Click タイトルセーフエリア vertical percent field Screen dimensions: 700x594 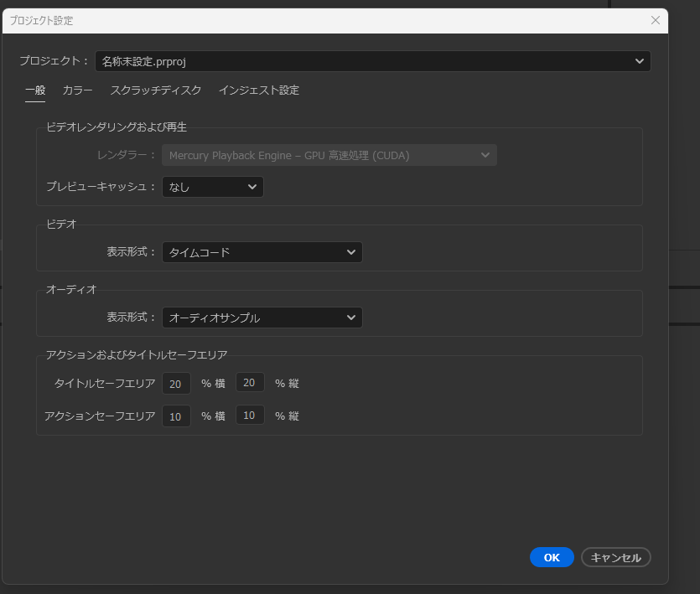pyautogui.click(x=250, y=383)
